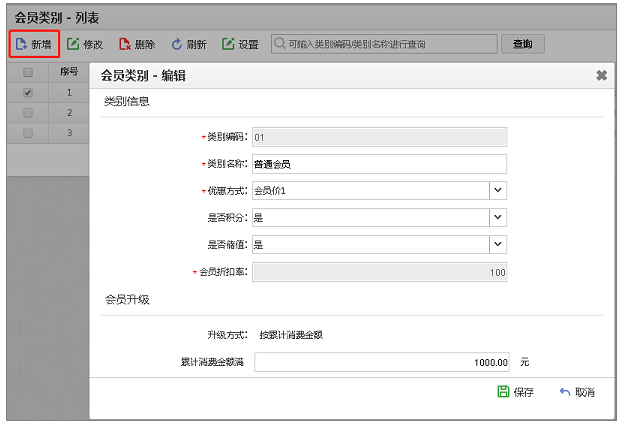Click the 类别名称 text field

[x=380, y=164]
